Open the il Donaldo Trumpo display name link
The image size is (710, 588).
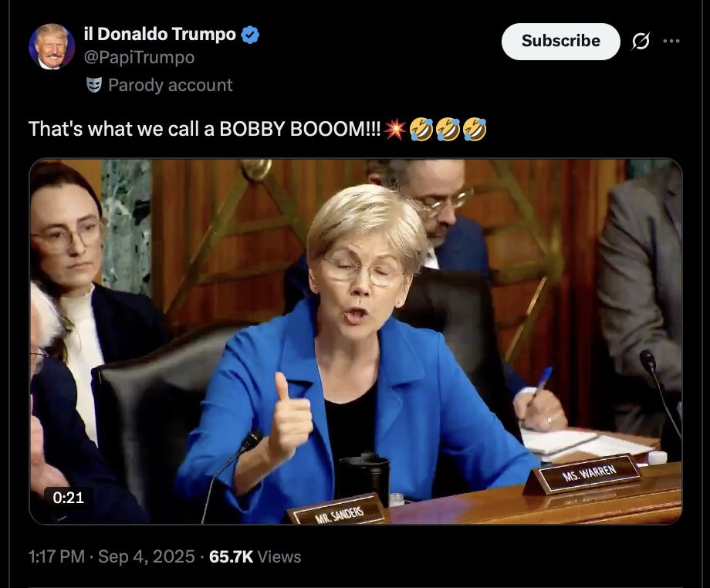coord(160,35)
